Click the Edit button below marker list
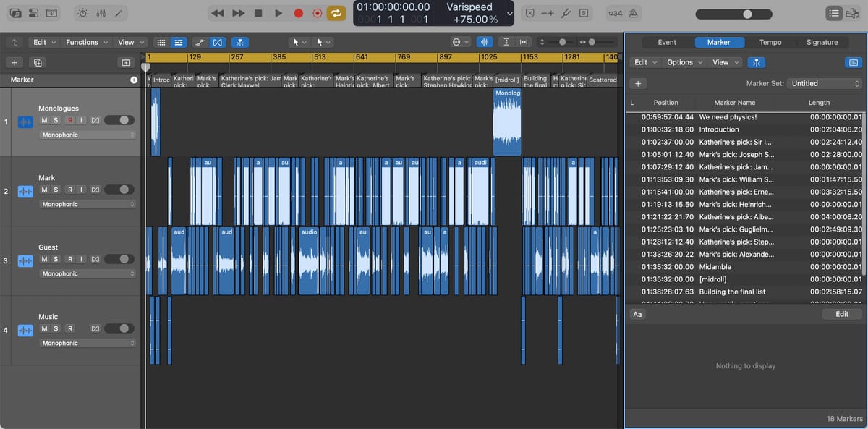 point(842,314)
